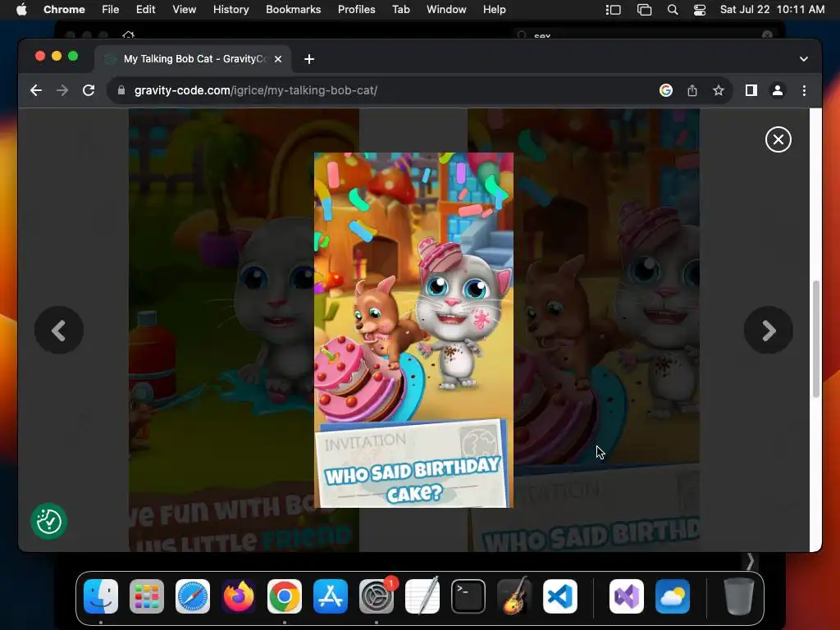
Task: Click the Stage Manager menu bar icon
Action: click(614, 10)
